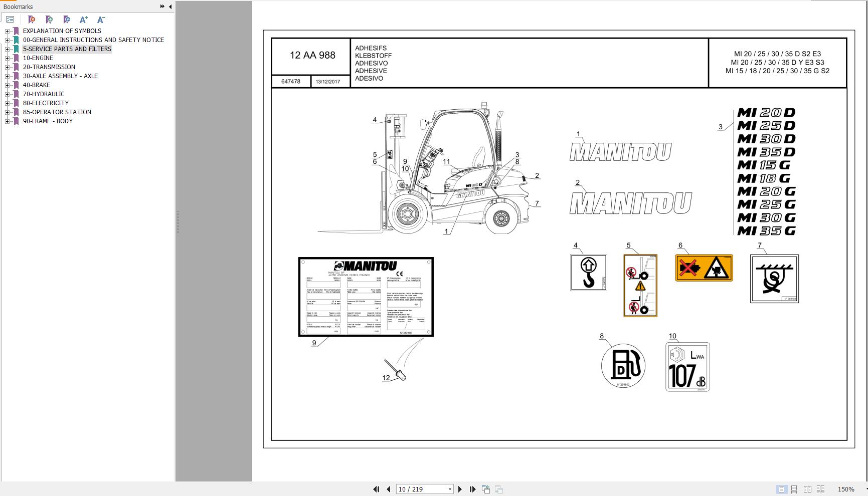Select 5-SERVICE PARTS AND FILTERS bookmark
868x496 pixels.
coord(67,49)
